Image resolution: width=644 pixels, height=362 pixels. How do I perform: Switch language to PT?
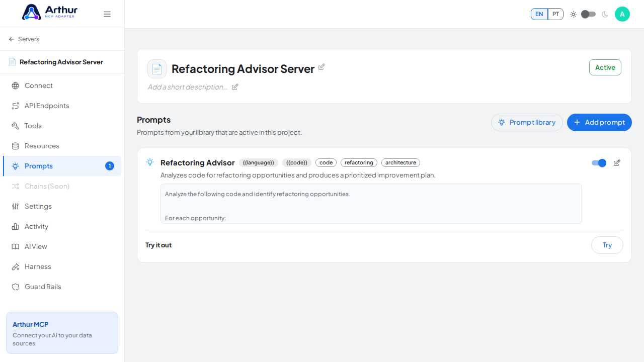coord(555,14)
